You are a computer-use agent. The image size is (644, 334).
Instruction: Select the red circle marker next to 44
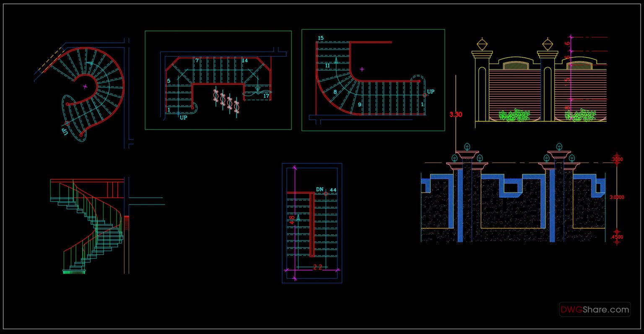326,194
